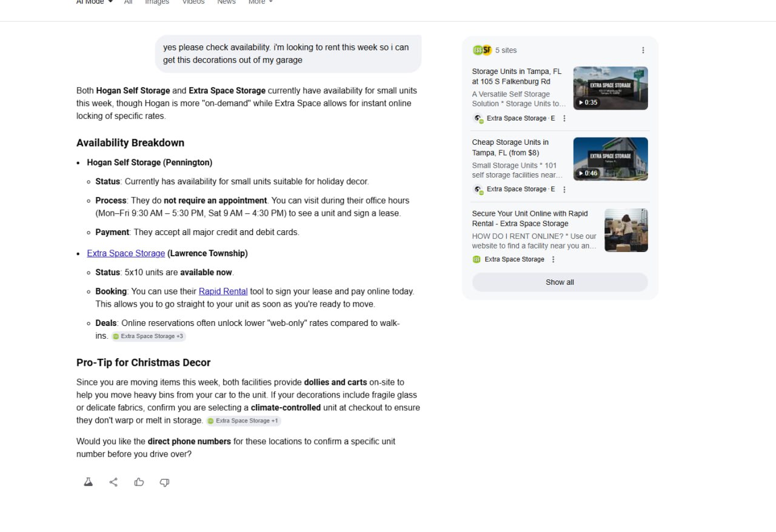Click the source name under Rapid Rental result
776x532 pixels.
[x=515, y=259]
